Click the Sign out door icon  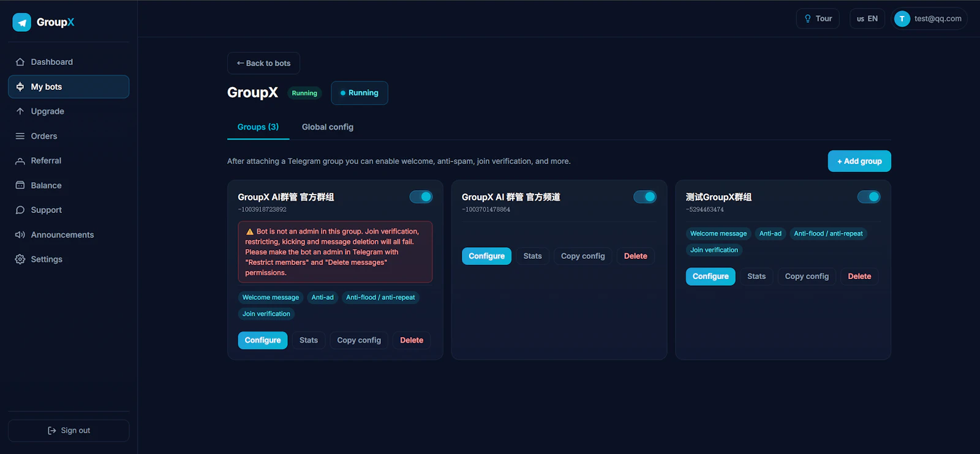coord(52,431)
